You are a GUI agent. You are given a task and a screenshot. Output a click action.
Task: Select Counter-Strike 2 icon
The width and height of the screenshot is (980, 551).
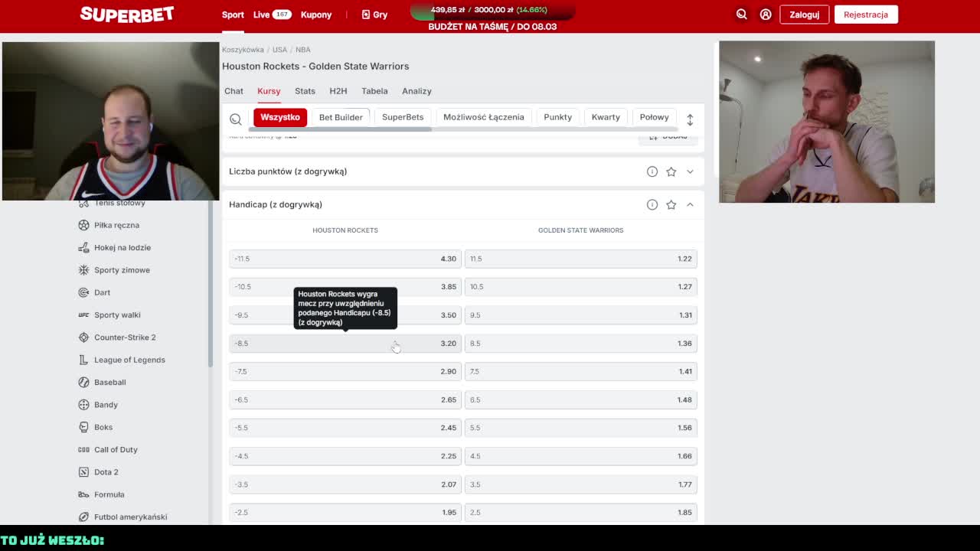point(83,337)
